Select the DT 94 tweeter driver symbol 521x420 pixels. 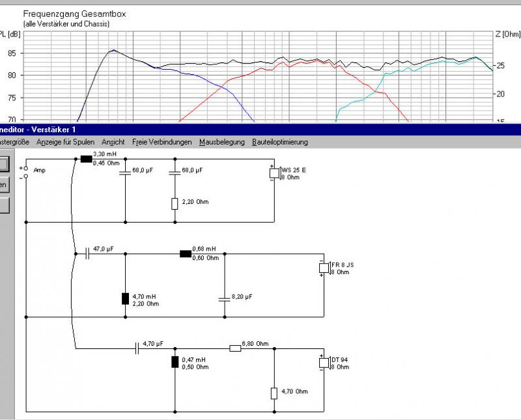click(322, 363)
